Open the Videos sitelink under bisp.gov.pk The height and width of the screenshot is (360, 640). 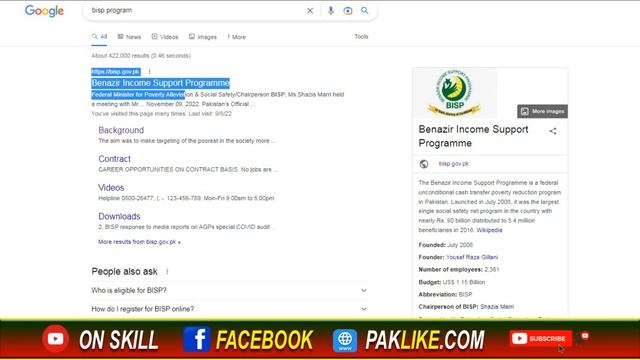point(111,188)
